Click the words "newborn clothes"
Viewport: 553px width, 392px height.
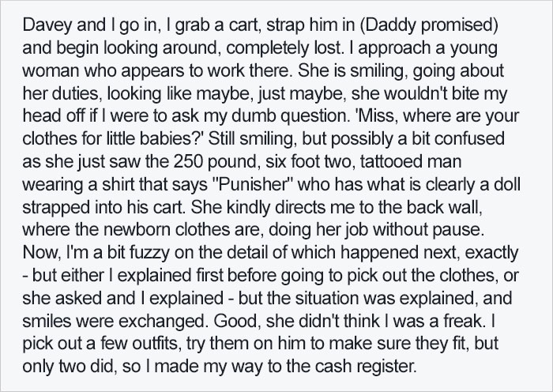165,231
